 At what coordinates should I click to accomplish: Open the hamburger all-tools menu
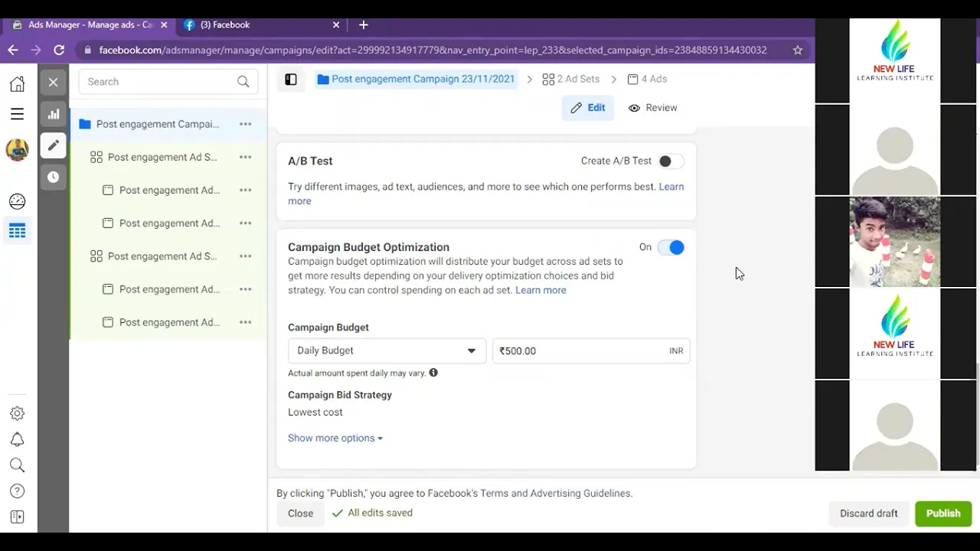[17, 114]
